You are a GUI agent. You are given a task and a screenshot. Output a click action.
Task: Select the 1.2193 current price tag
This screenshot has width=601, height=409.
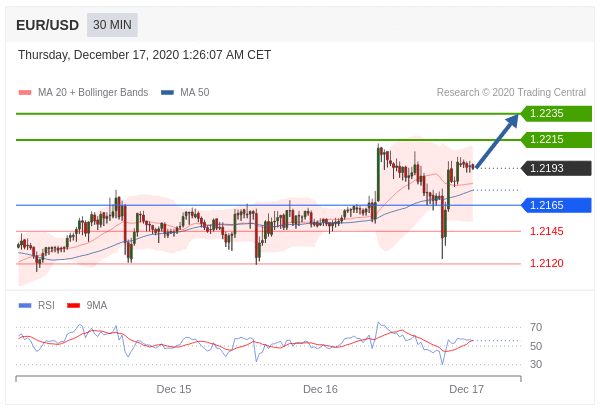point(557,168)
